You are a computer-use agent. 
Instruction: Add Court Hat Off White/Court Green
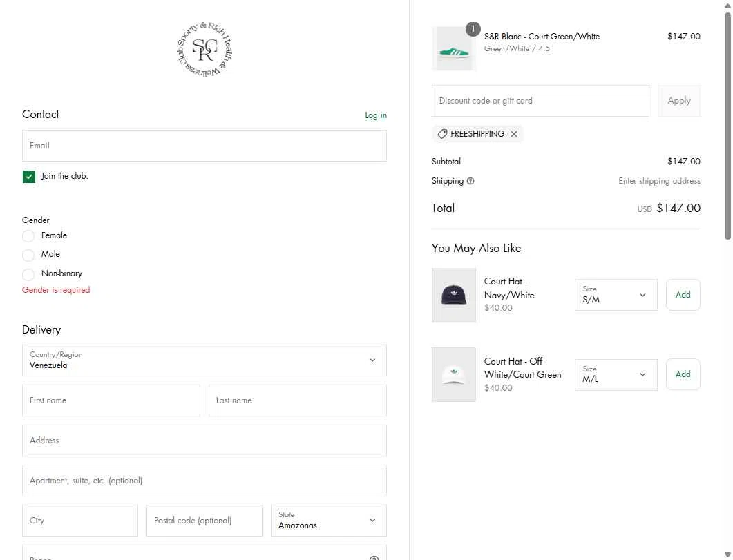[x=683, y=374]
